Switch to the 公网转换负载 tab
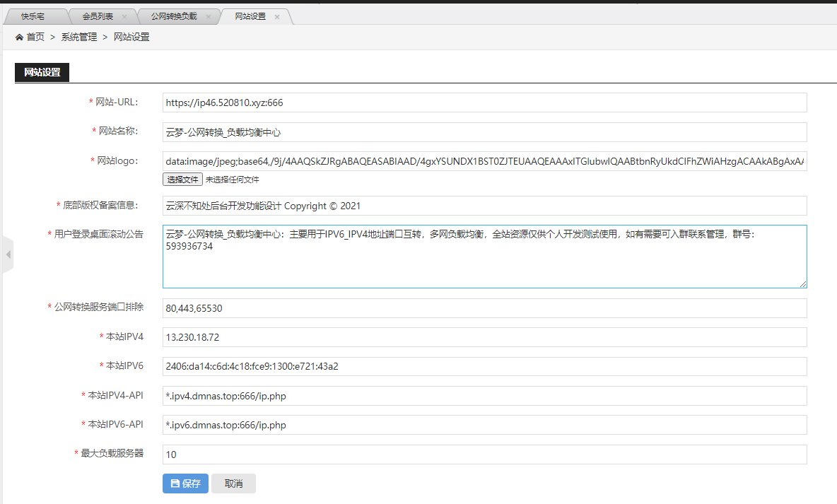Image resolution: width=837 pixels, height=504 pixels. coord(173,16)
